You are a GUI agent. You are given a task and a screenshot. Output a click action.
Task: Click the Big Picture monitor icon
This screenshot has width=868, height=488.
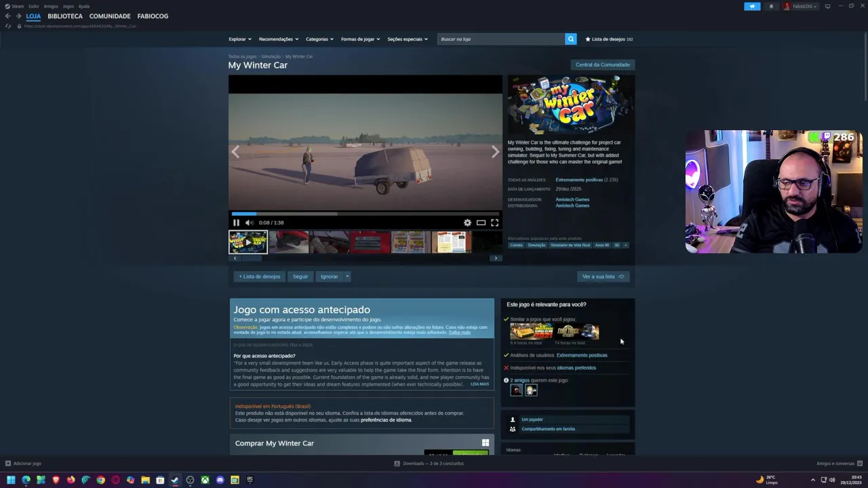point(827,6)
